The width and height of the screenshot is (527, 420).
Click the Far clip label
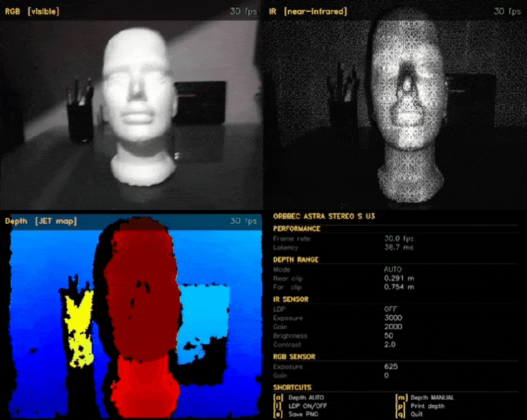click(288, 287)
